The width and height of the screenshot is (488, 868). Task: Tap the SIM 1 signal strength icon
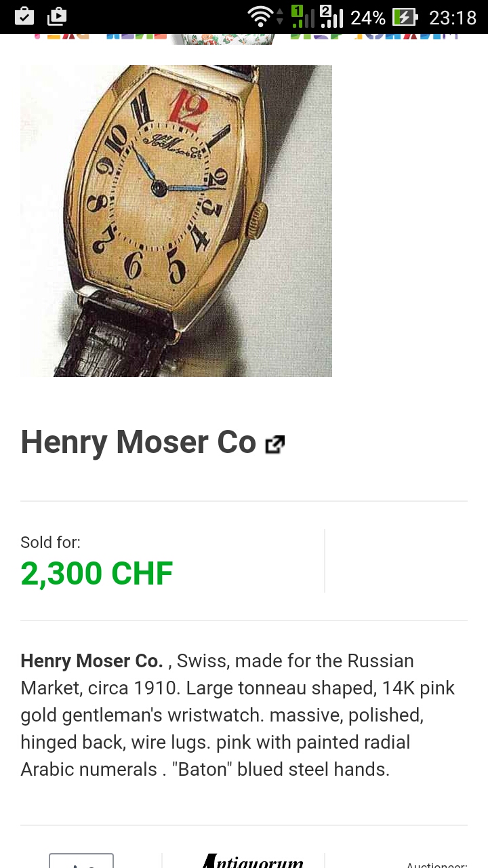click(x=302, y=16)
